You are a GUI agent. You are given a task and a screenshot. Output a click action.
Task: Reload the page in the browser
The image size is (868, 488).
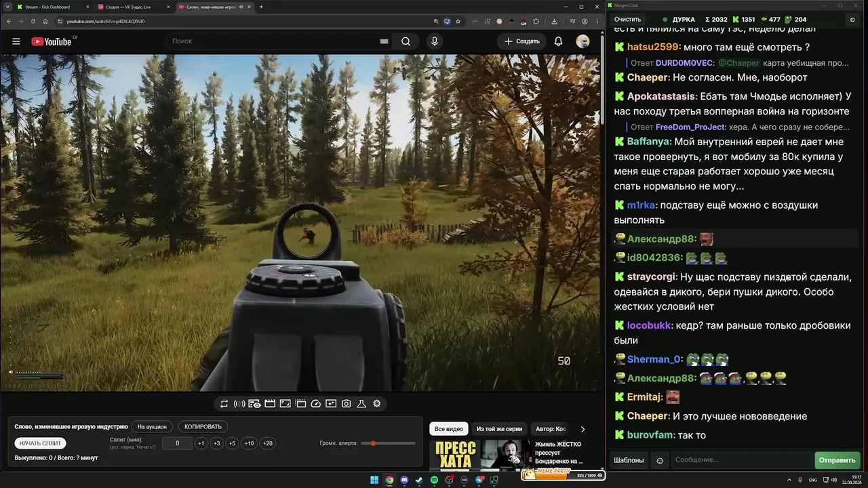[x=33, y=21]
